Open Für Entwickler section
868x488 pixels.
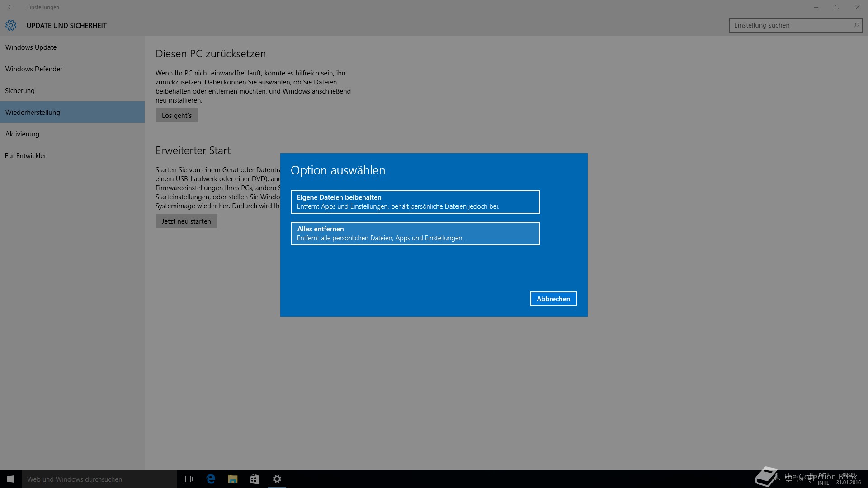72,155
